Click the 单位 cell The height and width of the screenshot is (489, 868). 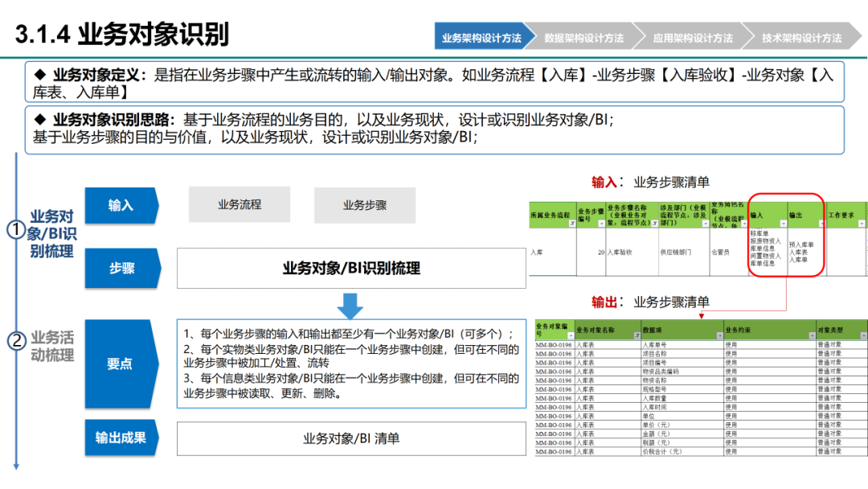click(682, 415)
